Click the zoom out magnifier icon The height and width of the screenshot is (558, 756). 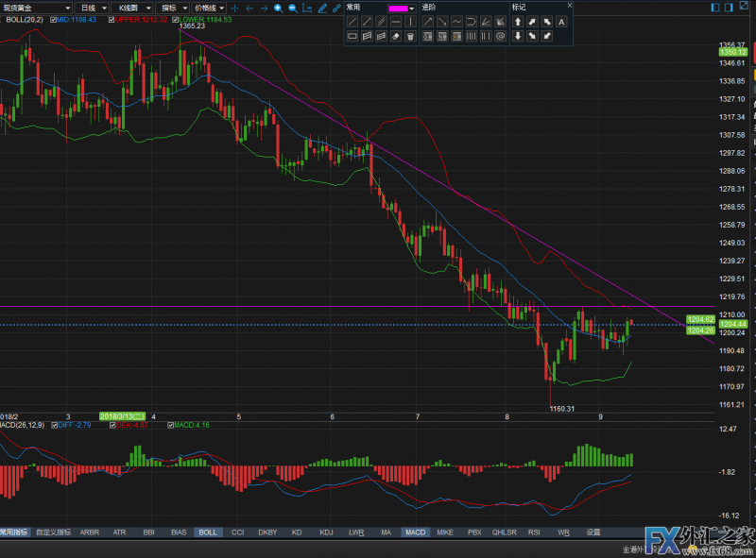tap(293, 8)
